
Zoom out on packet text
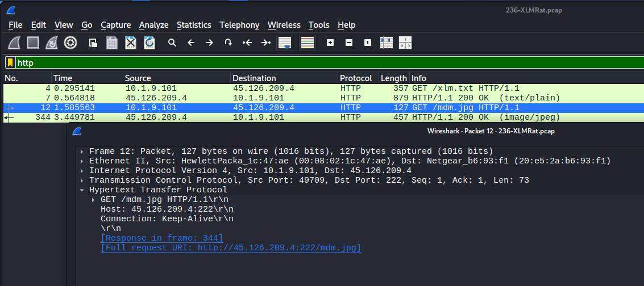pos(348,43)
